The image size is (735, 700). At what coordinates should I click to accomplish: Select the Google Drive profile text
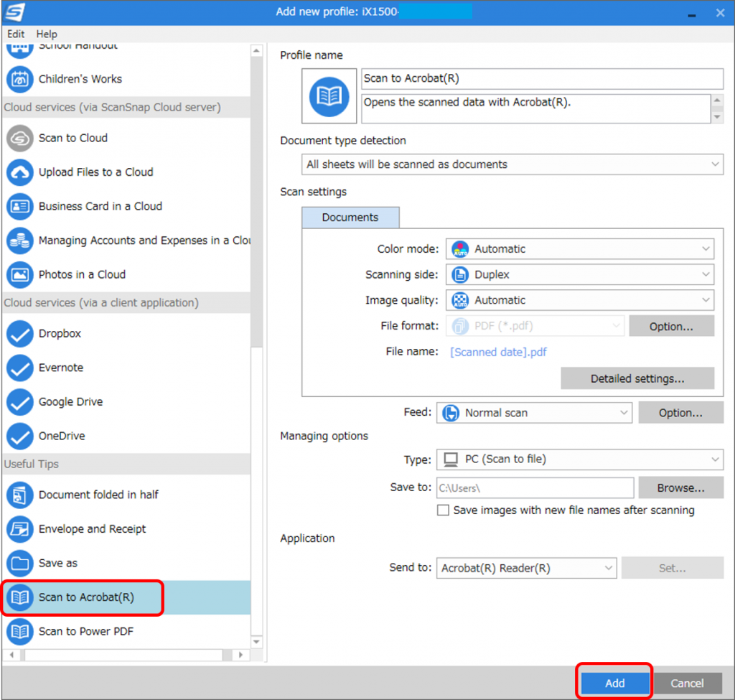click(x=71, y=402)
